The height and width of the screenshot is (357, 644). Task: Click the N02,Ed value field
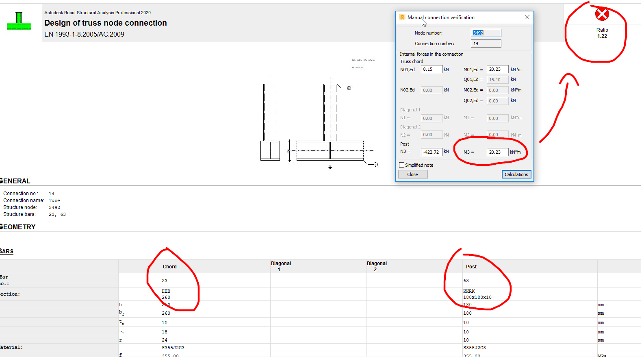[x=432, y=90]
